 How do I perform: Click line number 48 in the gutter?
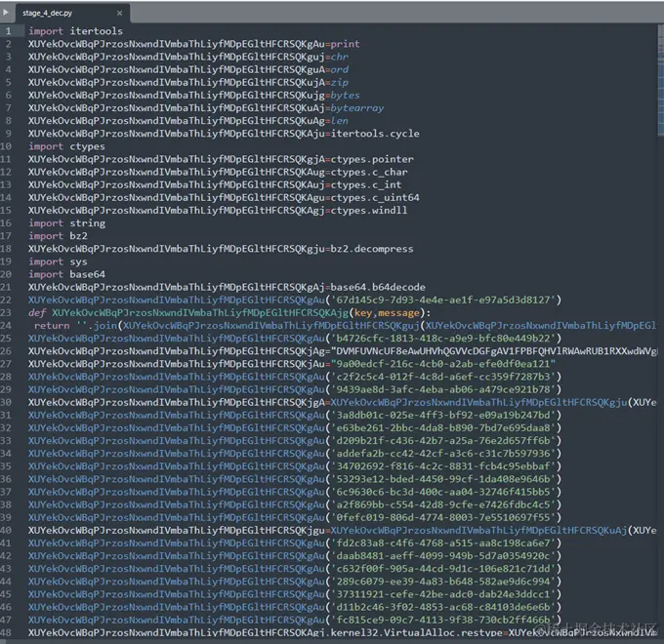click(6, 632)
